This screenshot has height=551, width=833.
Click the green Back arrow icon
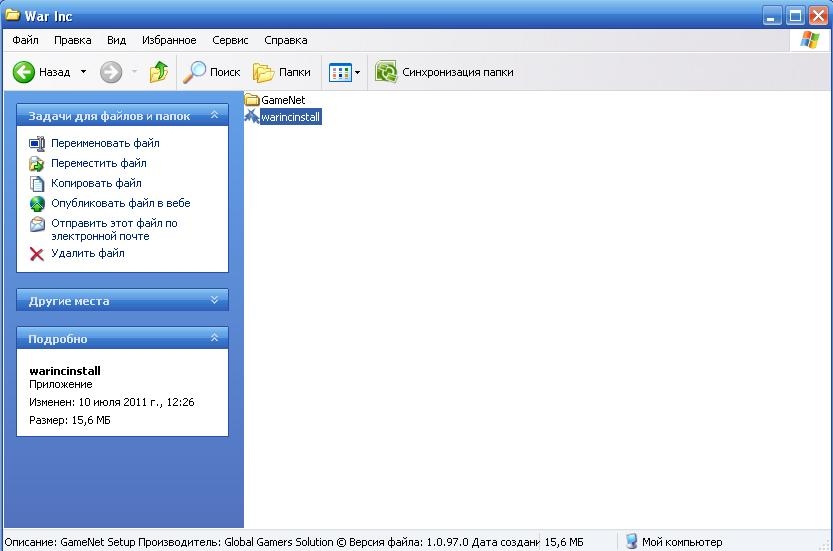coord(24,72)
